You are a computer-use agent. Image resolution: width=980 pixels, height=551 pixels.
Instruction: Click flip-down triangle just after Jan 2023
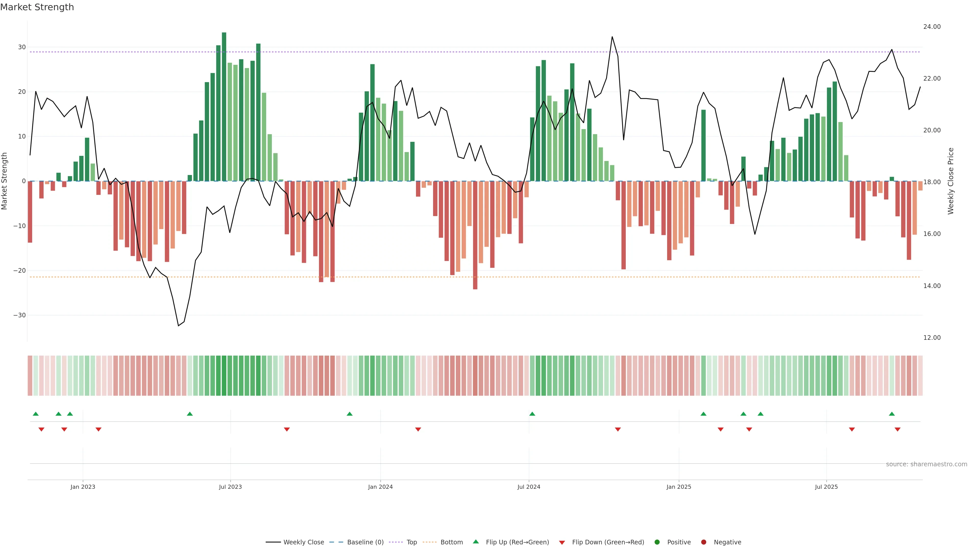coord(99,429)
